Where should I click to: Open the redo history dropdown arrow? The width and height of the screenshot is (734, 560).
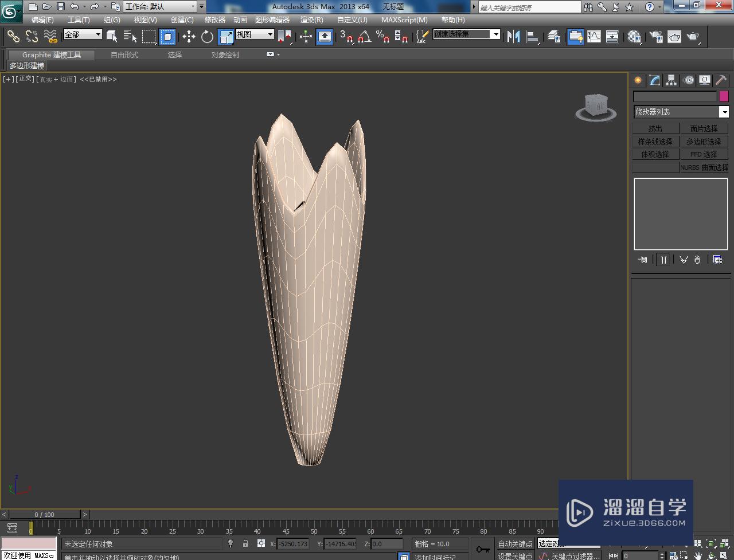[105, 7]
